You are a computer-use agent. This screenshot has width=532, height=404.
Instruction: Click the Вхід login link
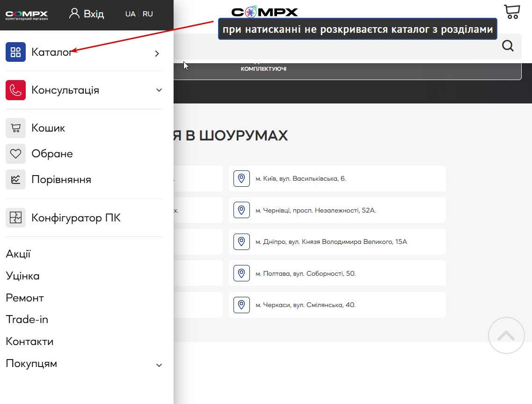pos(94,14)
